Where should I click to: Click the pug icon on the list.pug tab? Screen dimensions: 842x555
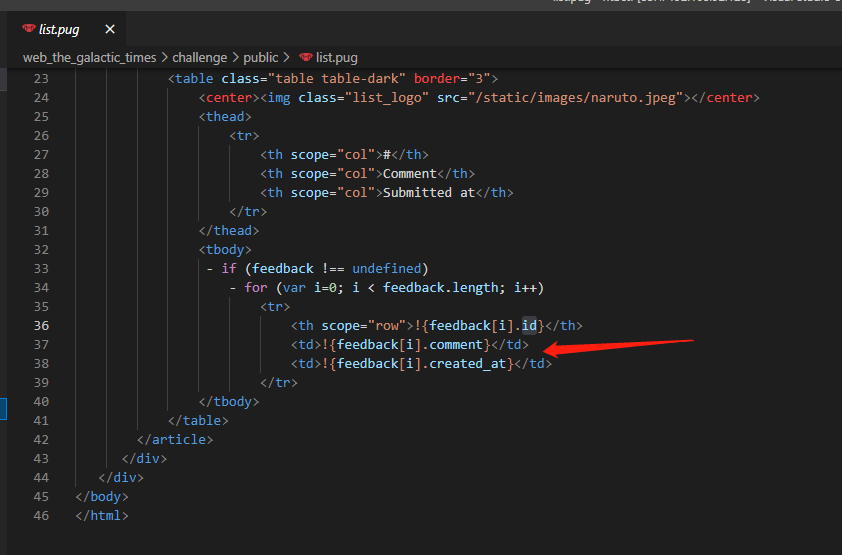tap(28, 28)
